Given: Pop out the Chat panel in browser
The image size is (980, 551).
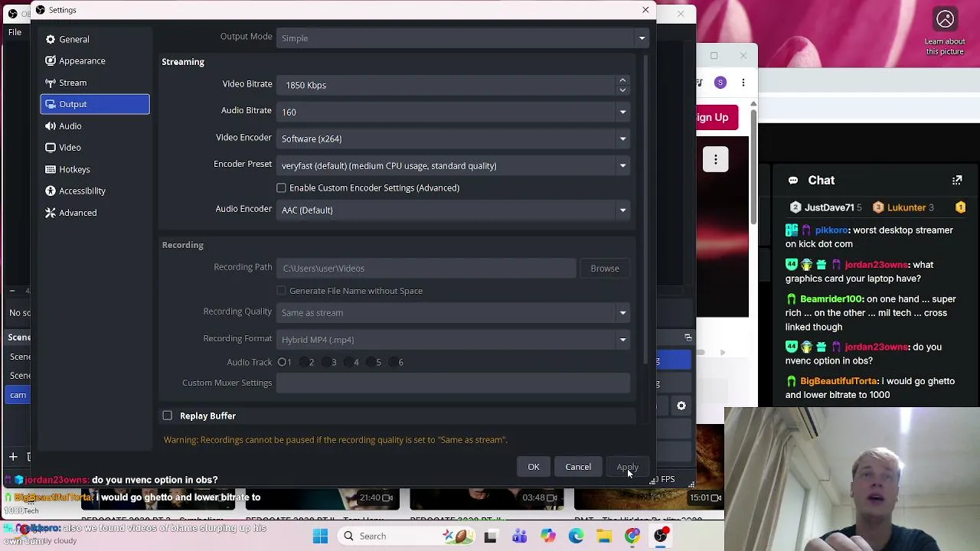Looking at the screenshot, I should tap(957, 181).
